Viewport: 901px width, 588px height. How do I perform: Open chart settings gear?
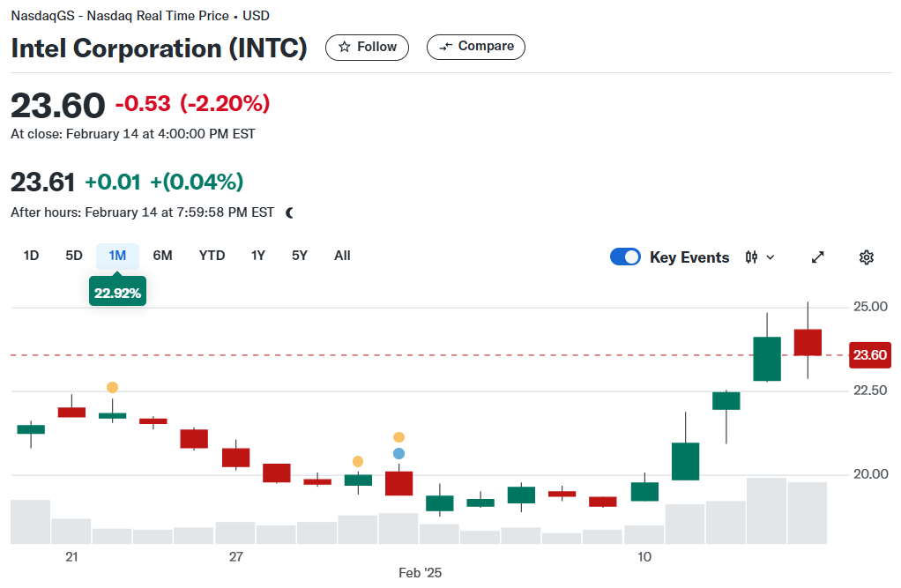tap(867, 257)
